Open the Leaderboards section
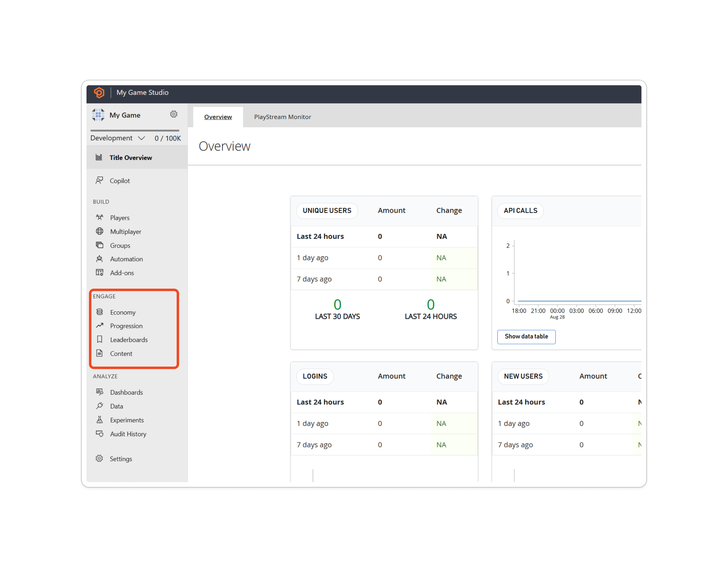Viewport: 728px width, 570px height. pos(129,340)
